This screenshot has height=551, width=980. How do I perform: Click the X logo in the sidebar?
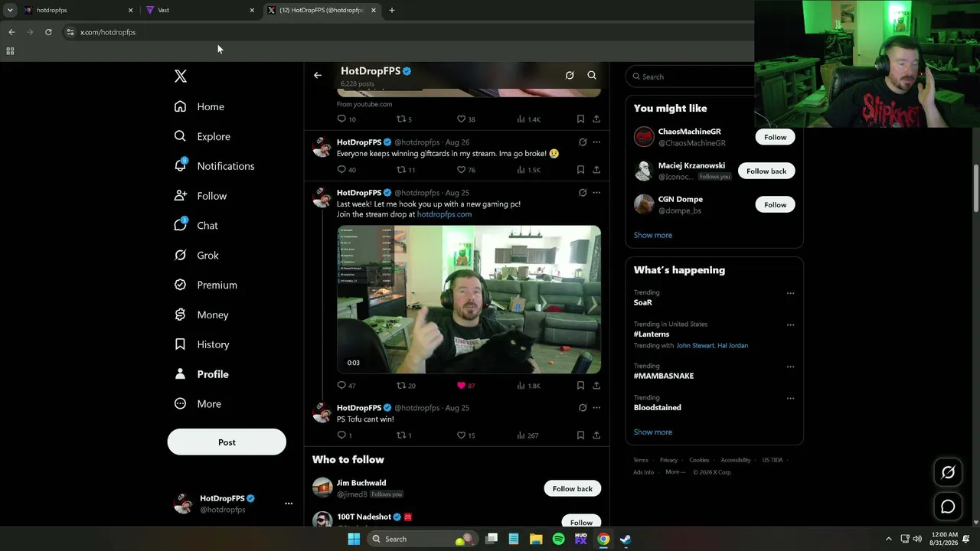pyautogui.click(x=181, y=76)
